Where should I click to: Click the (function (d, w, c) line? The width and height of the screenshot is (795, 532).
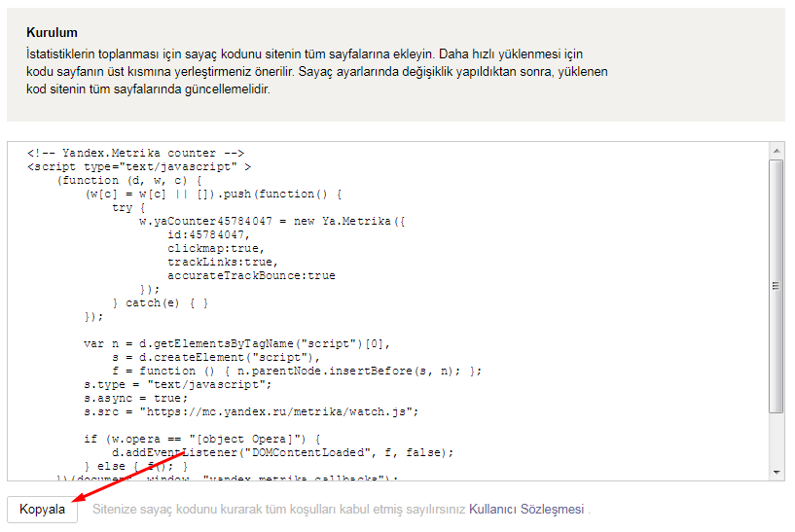pyautogui.click(x=129, y=180)
